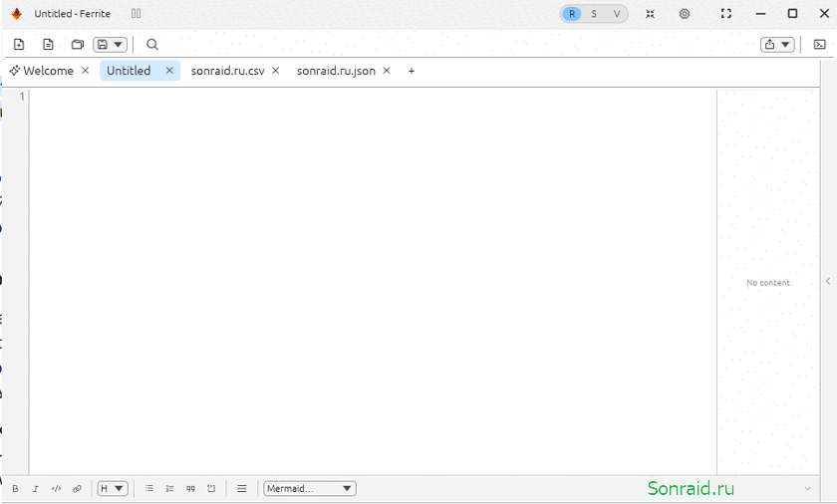Collapse the format toolbar chevron
Viewport: 837px width, 504px height.
pos(808,488)
